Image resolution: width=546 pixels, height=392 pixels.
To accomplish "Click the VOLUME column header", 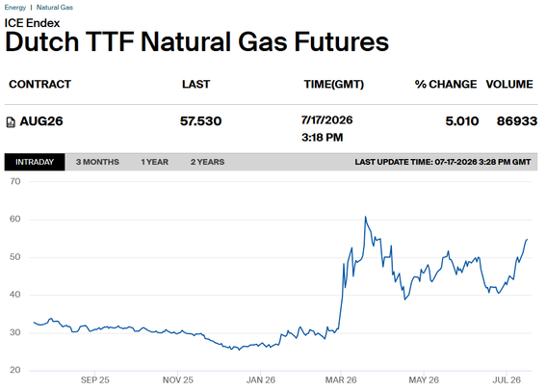I will point(509,84).
